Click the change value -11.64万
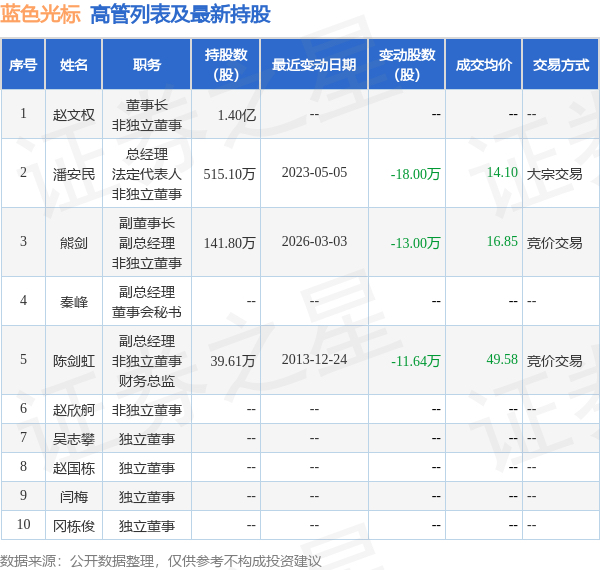The height and width of the screenshot is (570, 600). pos(416,361)
